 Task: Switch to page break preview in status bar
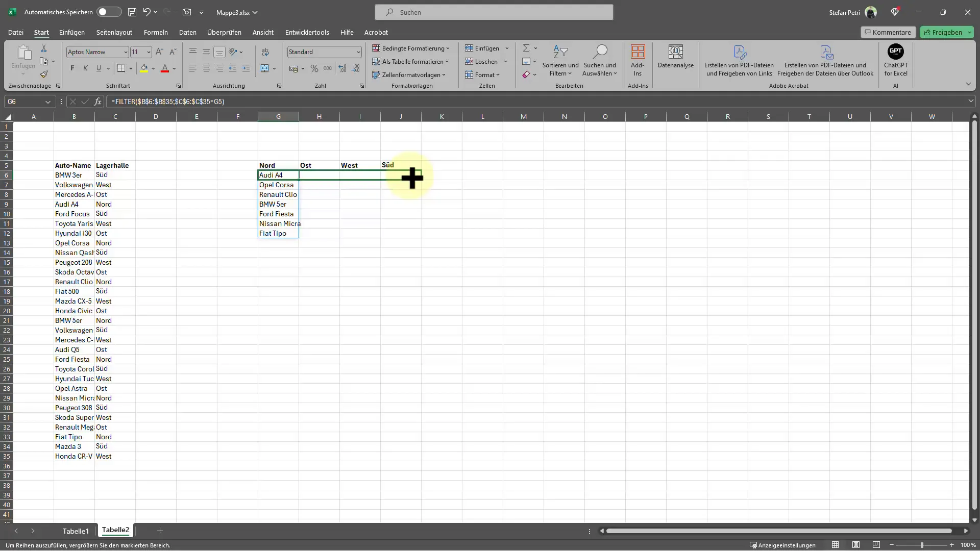tap(876, 545)
